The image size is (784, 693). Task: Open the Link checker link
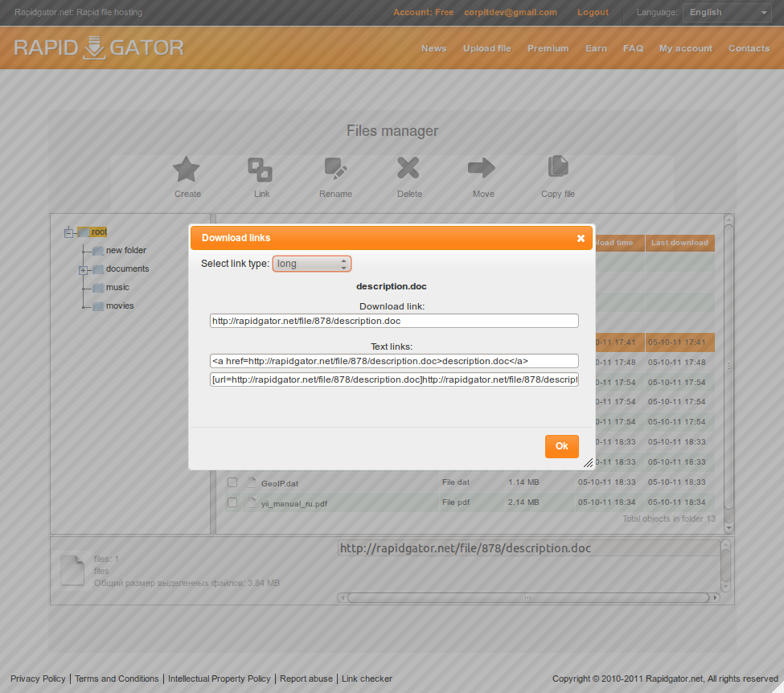pos(367,679)
